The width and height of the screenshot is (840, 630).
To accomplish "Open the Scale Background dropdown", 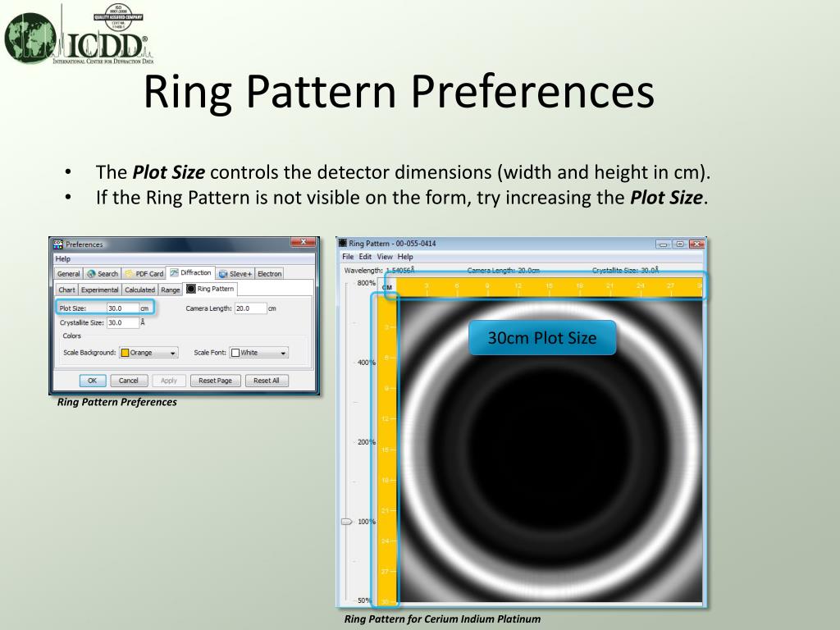I will coord(149,353).
